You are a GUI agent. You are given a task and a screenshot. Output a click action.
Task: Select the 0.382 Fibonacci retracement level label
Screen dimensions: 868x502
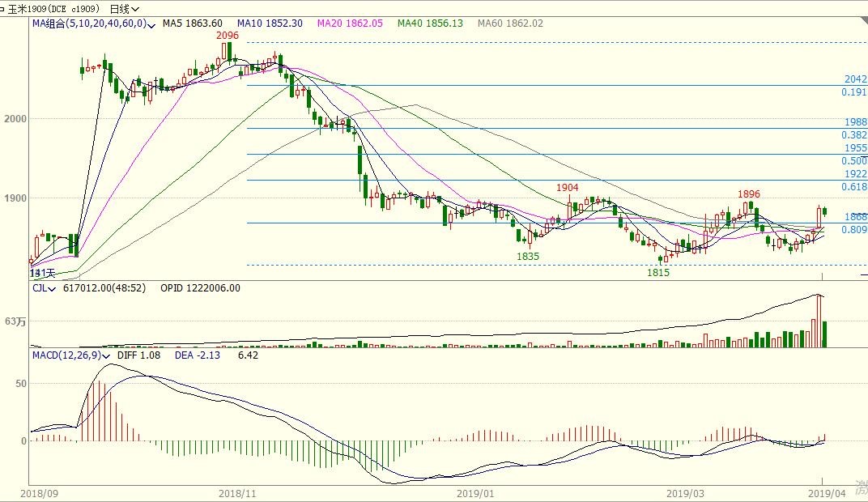[x=853, y=135]
